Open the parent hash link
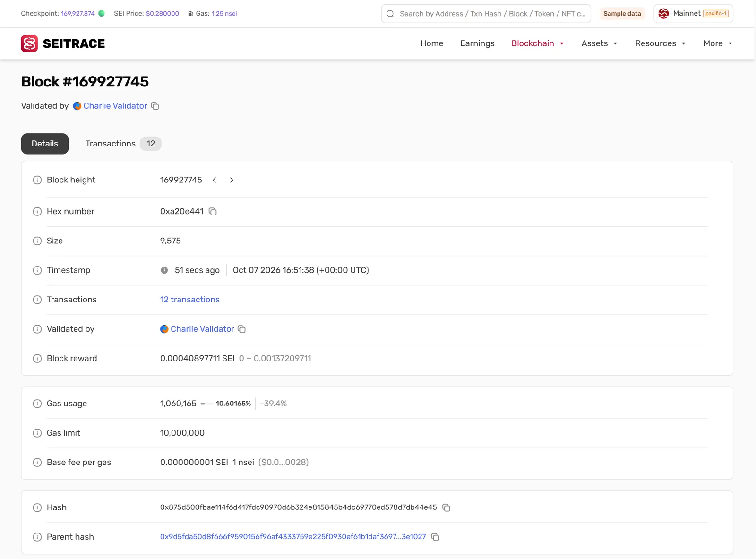This screenshot has width=756, height=559. coord(293,537)
